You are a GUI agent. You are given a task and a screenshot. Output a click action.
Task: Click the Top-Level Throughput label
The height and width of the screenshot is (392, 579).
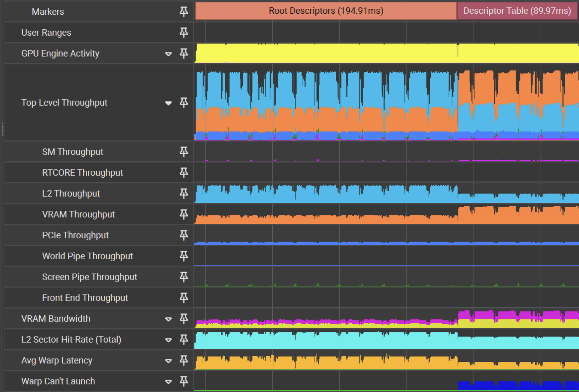tap(64, 103)
